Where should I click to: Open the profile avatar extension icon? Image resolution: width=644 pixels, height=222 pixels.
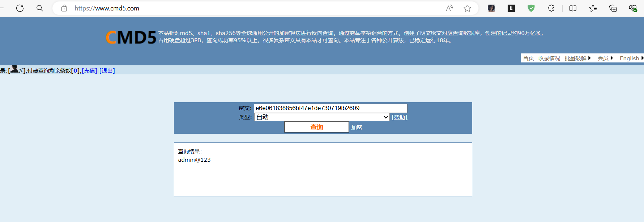point(491,8)
